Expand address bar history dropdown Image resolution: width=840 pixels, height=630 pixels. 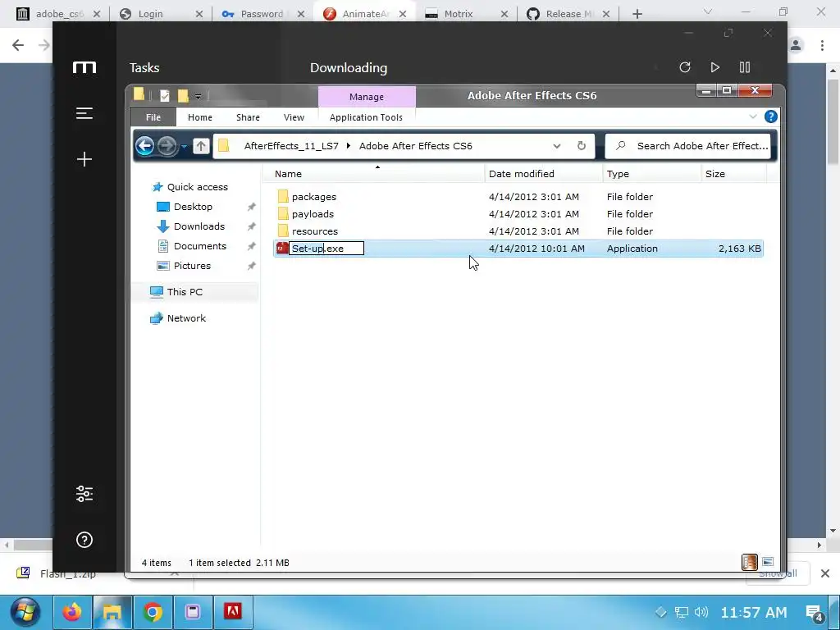pos(557,146)
